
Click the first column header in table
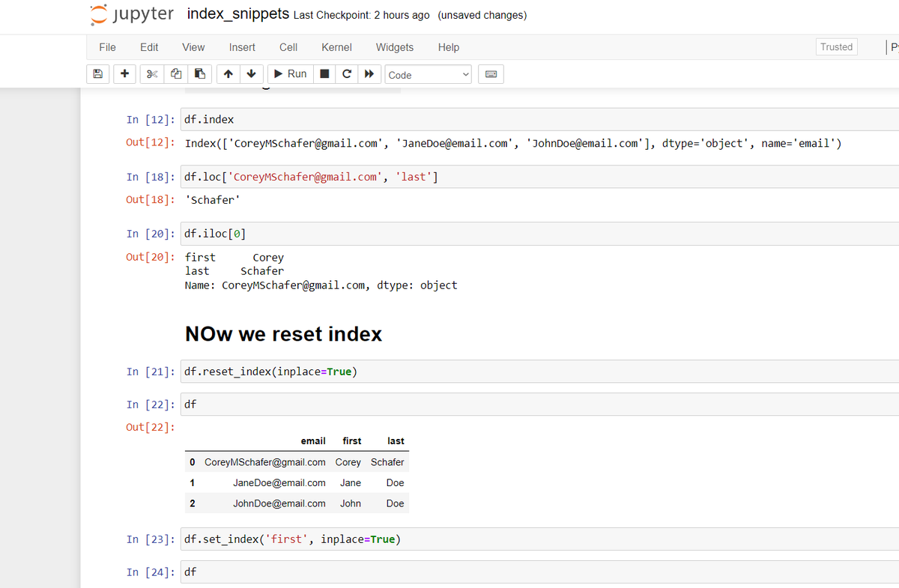pos(351,441)
